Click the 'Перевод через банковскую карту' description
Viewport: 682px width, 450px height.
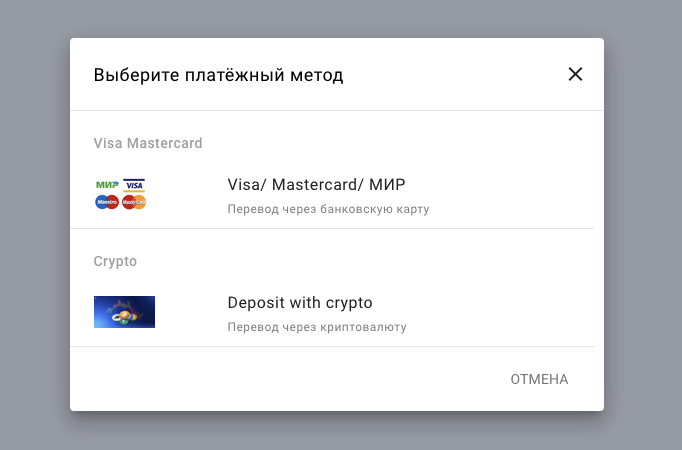coord(328,209)
